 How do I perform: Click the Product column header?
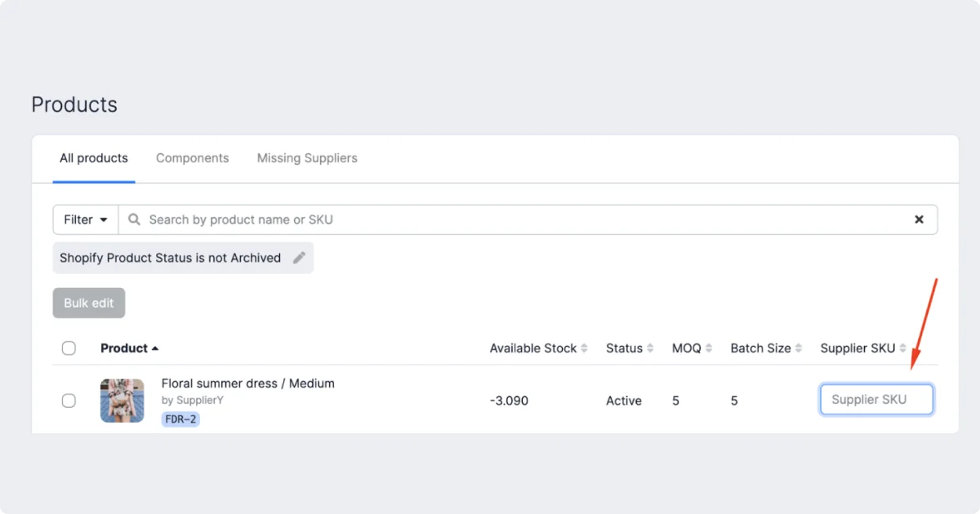pos(124,348)
